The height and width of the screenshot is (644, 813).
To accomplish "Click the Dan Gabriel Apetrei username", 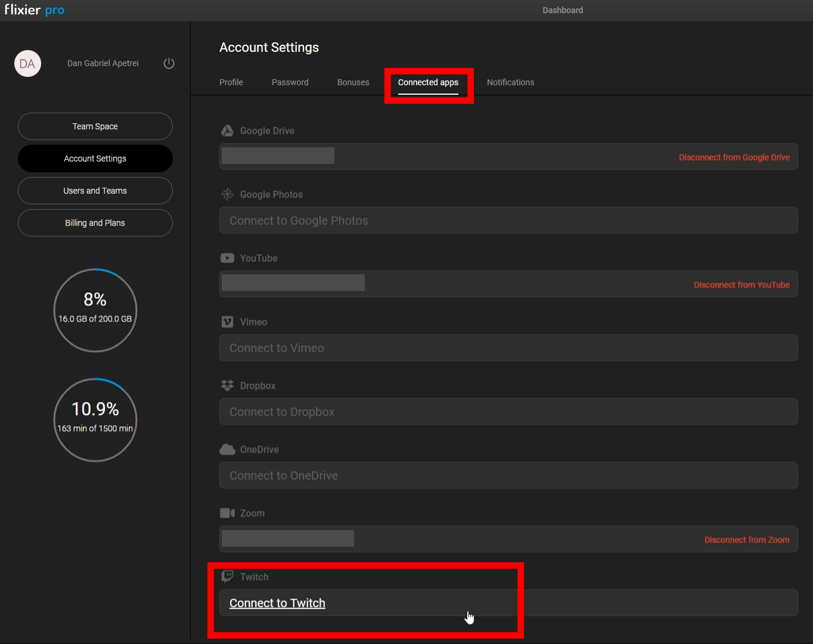I will pos(103,63).
